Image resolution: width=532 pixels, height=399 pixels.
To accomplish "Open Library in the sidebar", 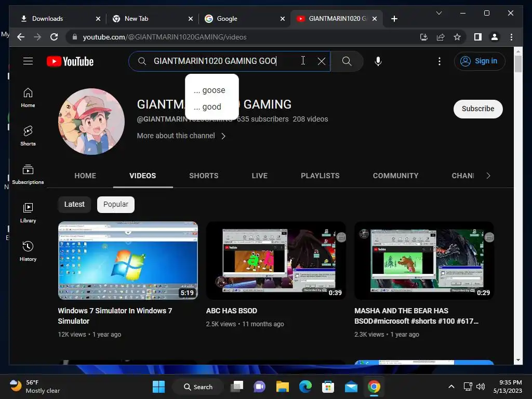I will [28, 212].
